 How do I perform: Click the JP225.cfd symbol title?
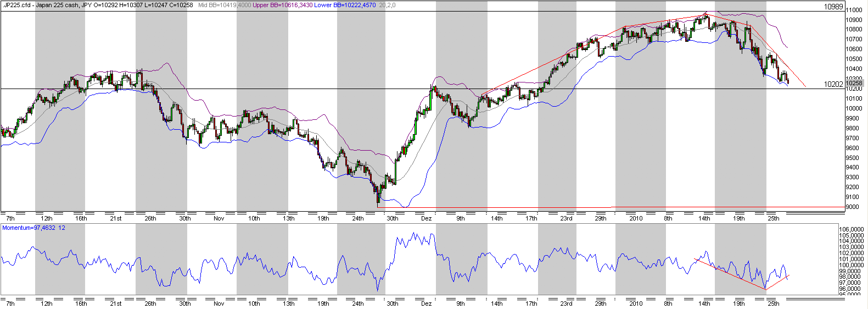click(x=16, y=5)
